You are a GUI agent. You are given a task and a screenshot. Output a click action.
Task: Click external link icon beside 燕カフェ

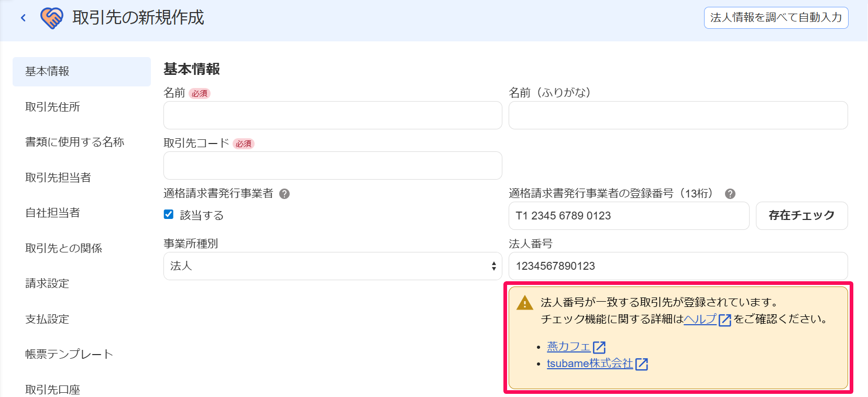[x=599, y=347]
